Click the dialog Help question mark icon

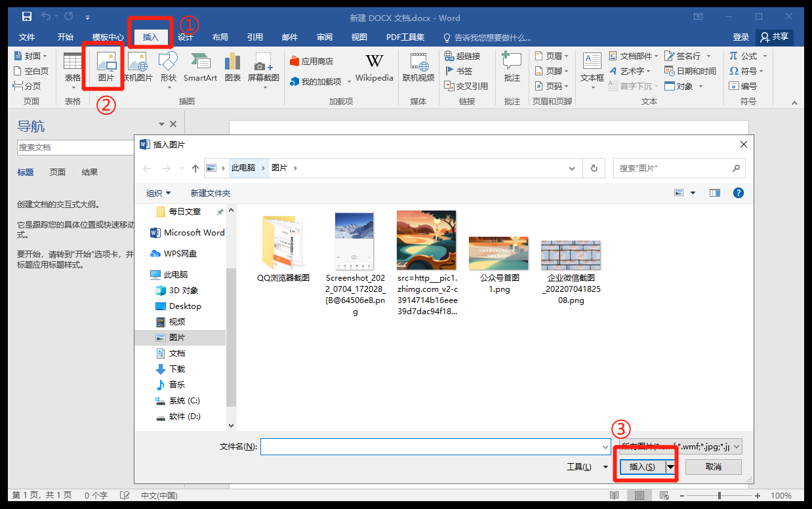pos(739,193)
